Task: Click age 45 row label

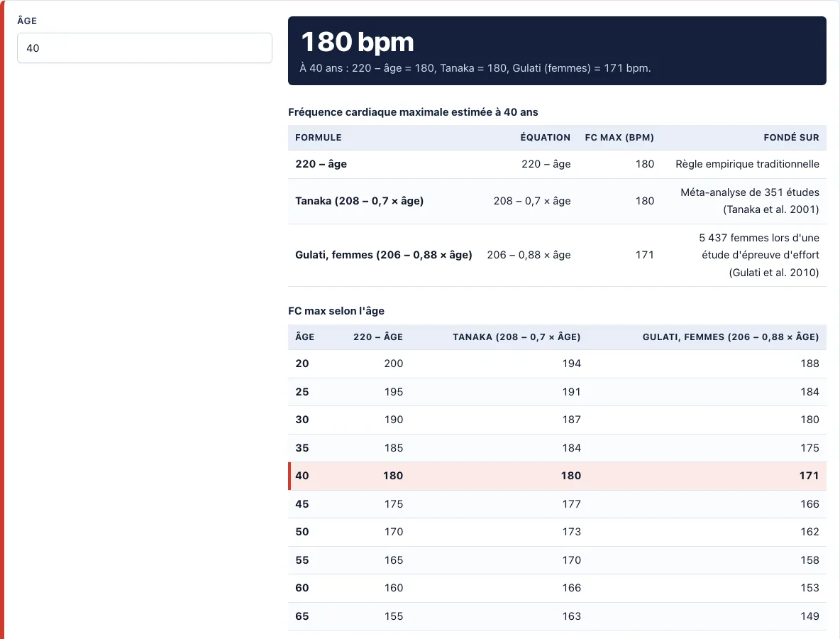Action: [x=302, y=504]
